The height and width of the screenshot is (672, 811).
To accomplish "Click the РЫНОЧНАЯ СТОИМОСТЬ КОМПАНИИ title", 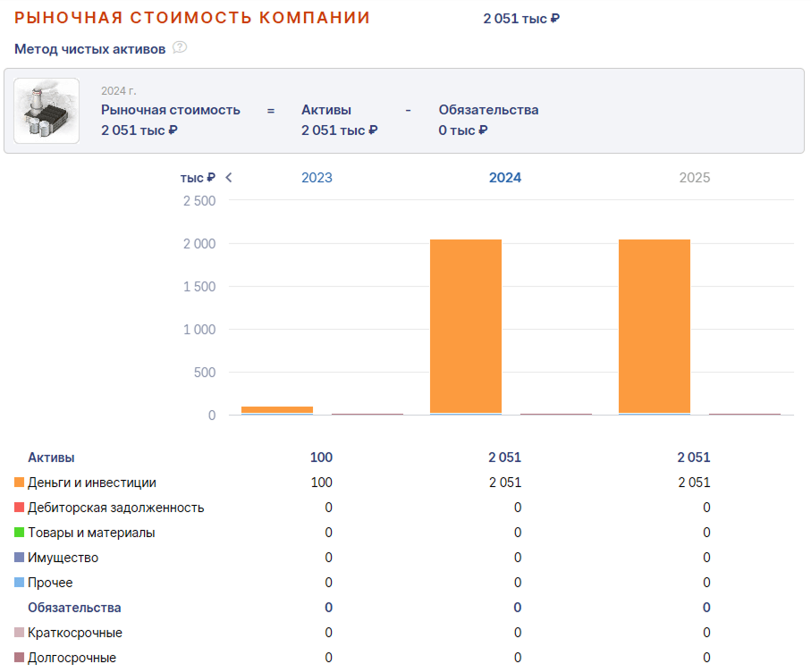I will tap(192, 18).
